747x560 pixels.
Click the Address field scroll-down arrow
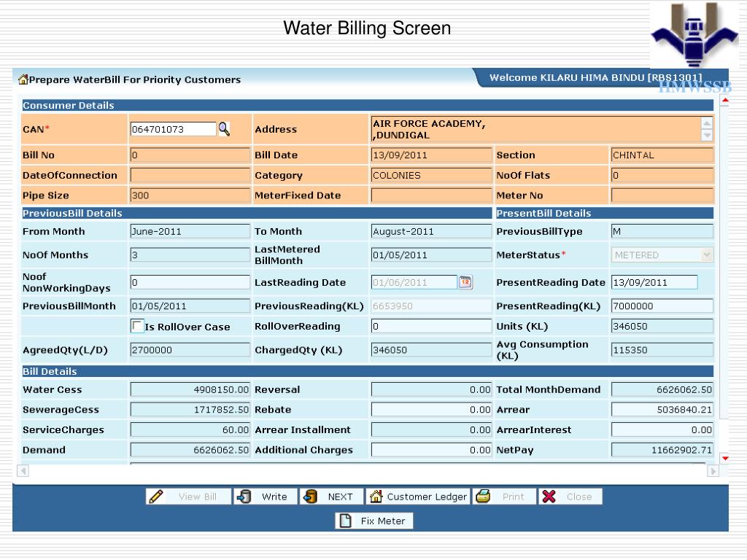(706, 137)
